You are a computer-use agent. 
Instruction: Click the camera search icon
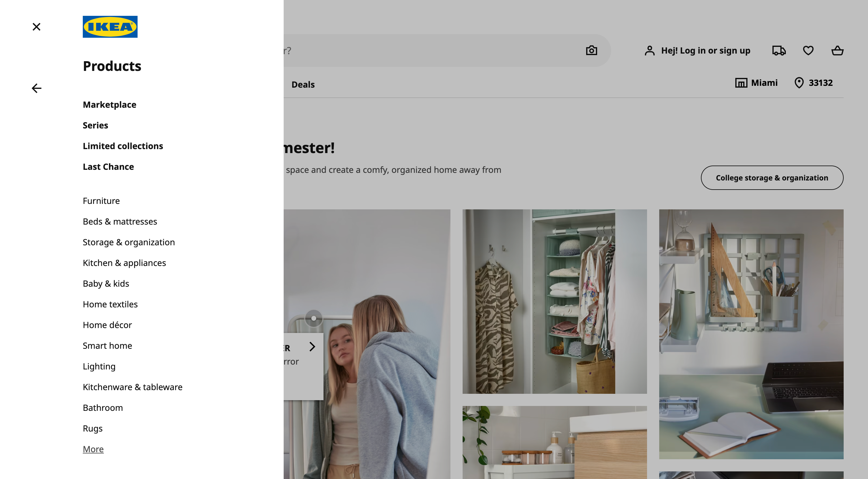coord(591,50)
